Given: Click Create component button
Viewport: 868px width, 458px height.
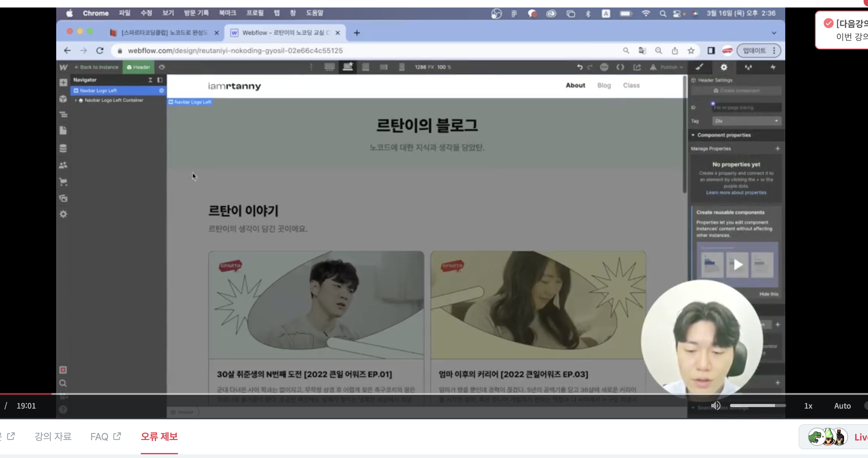Looking at the screenshot, I should (x=736, y=91).
